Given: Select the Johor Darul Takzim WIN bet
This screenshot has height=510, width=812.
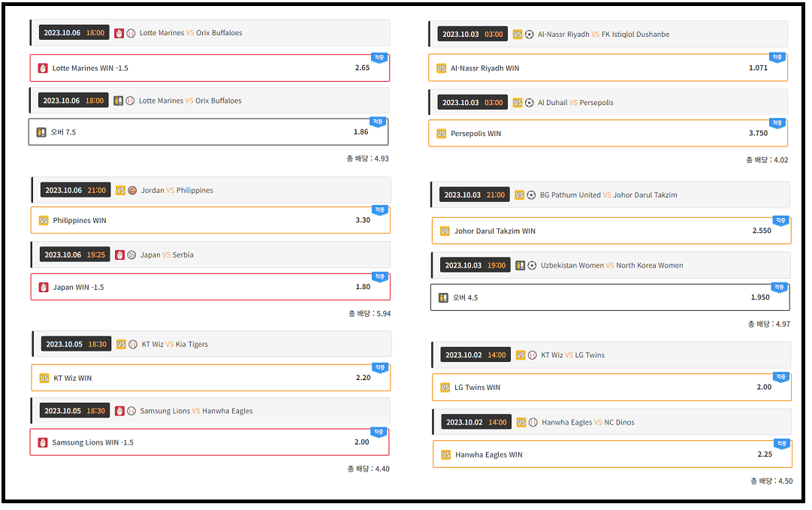Looking at the screenshot, I should pos(611,231).
